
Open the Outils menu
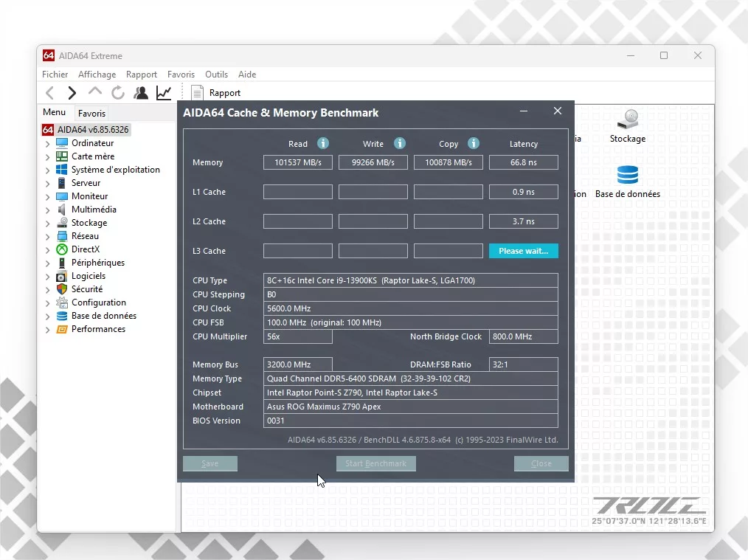click(x=216, y=75)
